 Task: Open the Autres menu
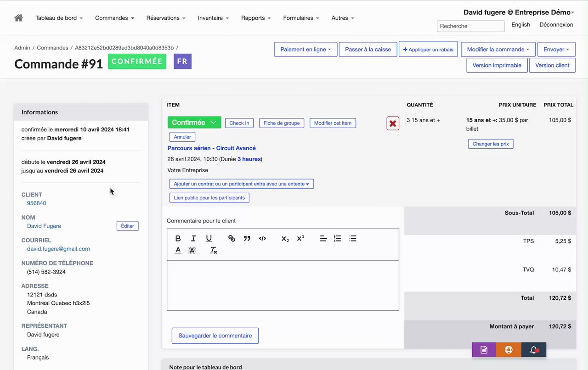click(343, 18)
